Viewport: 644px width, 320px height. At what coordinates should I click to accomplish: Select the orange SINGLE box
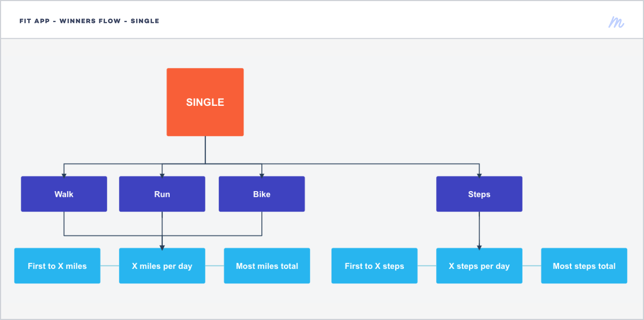coord(205,102)
